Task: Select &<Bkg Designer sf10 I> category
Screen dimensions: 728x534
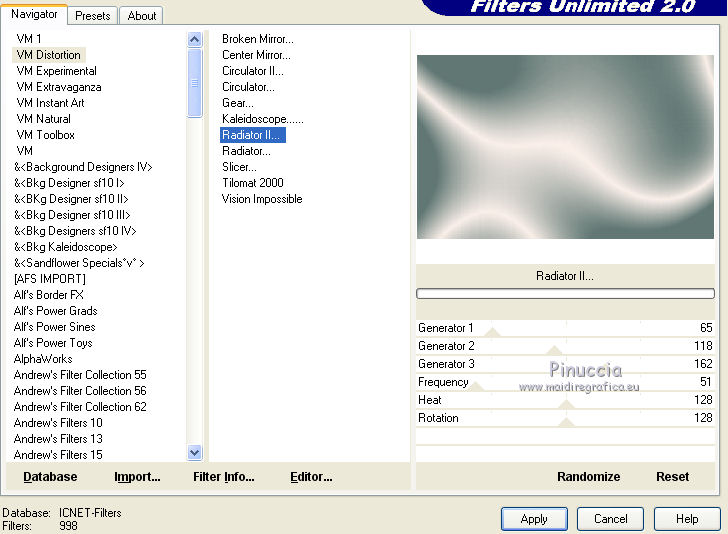Action: coord(69,183)
